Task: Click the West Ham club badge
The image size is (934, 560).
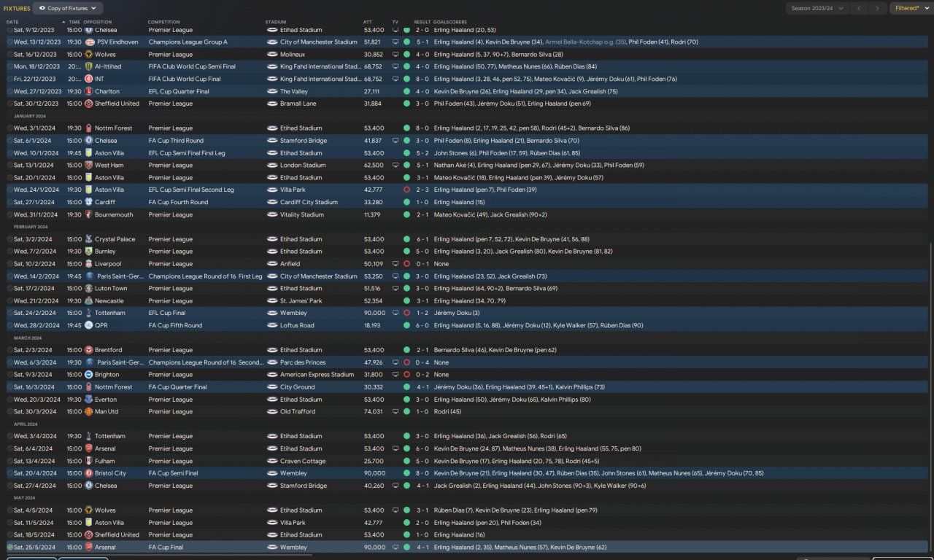Action: (88, 166)
